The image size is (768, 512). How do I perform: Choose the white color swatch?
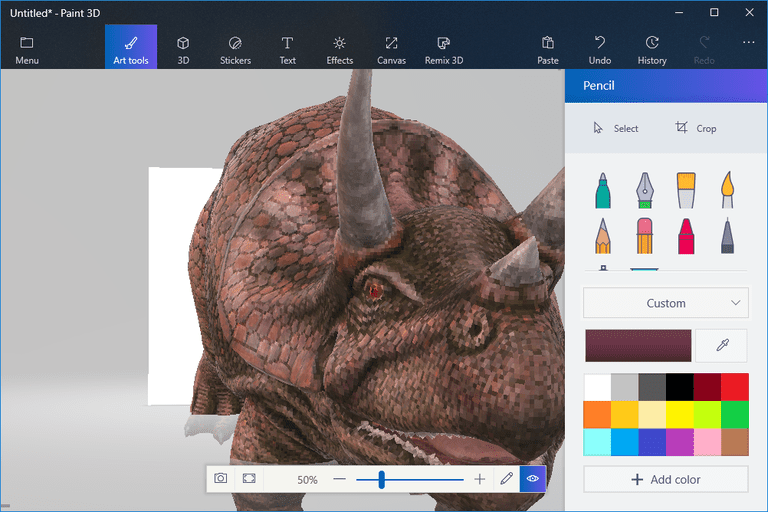[597, 387]
